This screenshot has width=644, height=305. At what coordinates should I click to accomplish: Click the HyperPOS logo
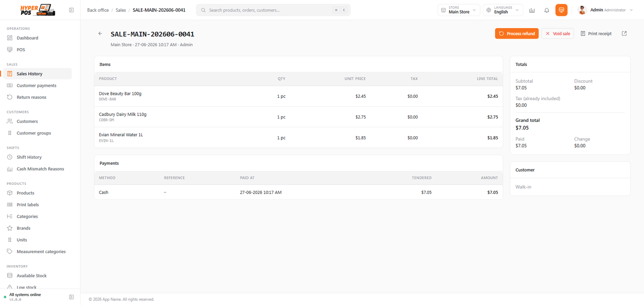(x=37, y=10)
